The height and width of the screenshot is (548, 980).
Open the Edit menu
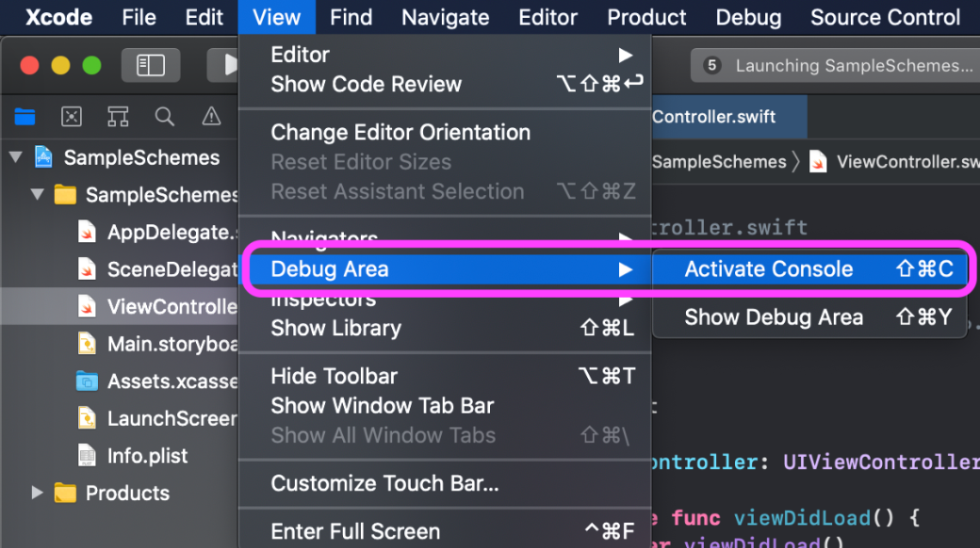(204, 17)
